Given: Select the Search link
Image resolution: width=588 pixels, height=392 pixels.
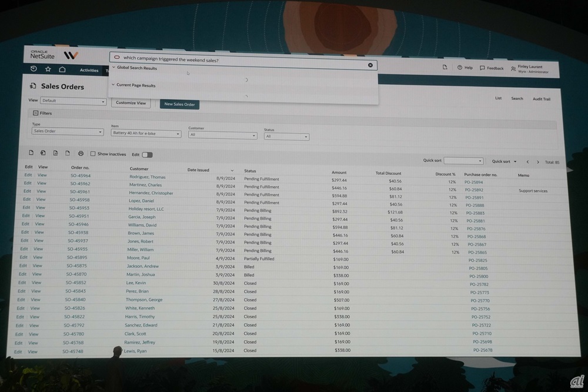Looking at the screenshot, I should click(517, 98).
